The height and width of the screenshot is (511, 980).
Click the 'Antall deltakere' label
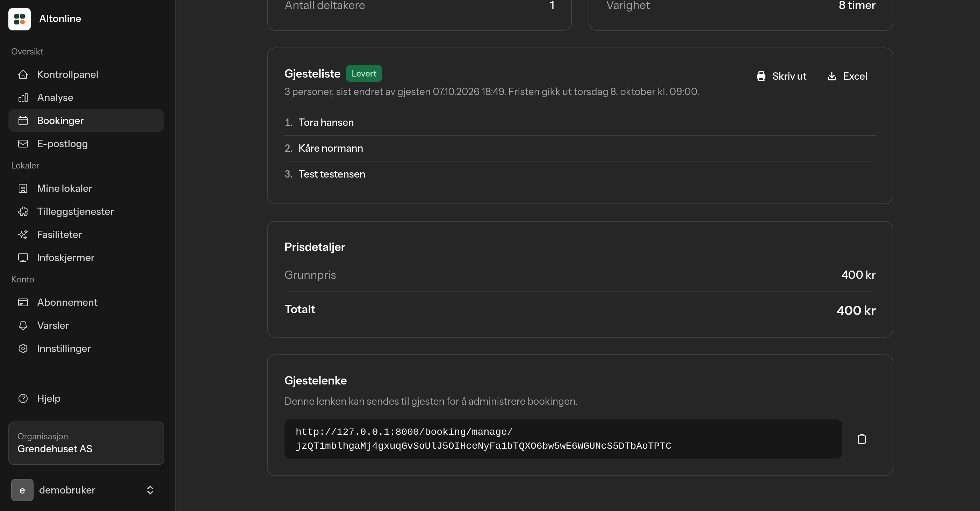(x=324, y=5)
